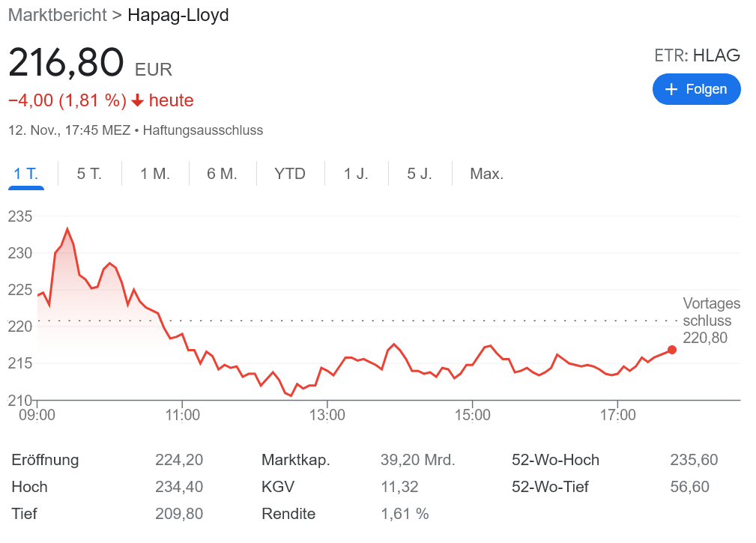Click the red down arrow beside heute
Screen dimensions: 756x543
137,101
